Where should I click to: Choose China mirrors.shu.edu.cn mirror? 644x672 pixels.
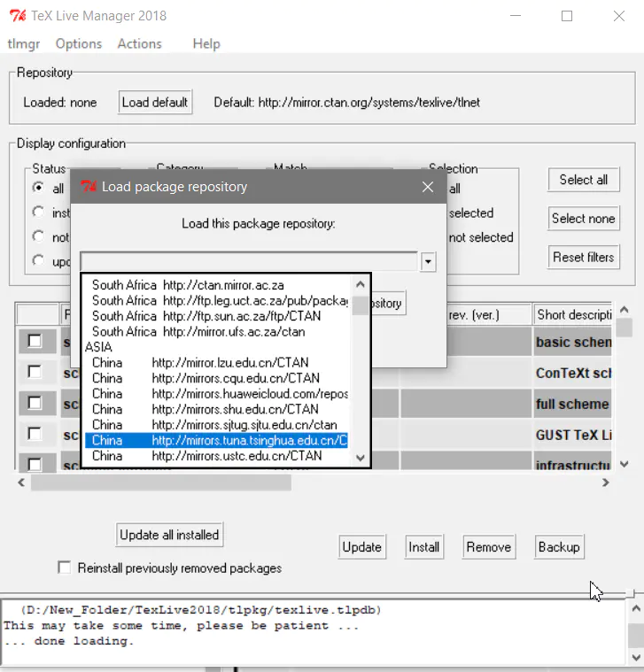[x=216, y=409]
